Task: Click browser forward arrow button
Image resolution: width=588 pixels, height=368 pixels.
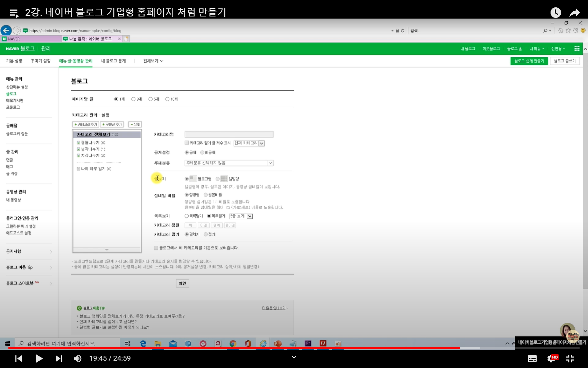Action: point(16,30)
